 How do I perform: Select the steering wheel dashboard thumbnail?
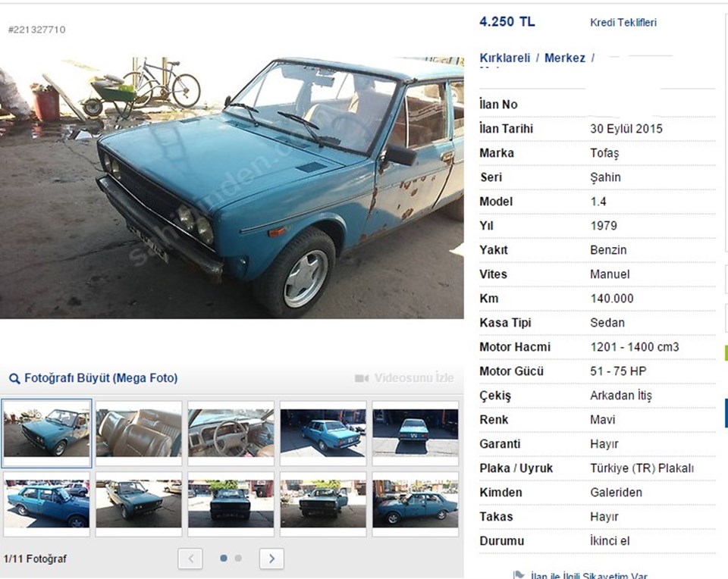pyautogui.click(x=231, y=433)
